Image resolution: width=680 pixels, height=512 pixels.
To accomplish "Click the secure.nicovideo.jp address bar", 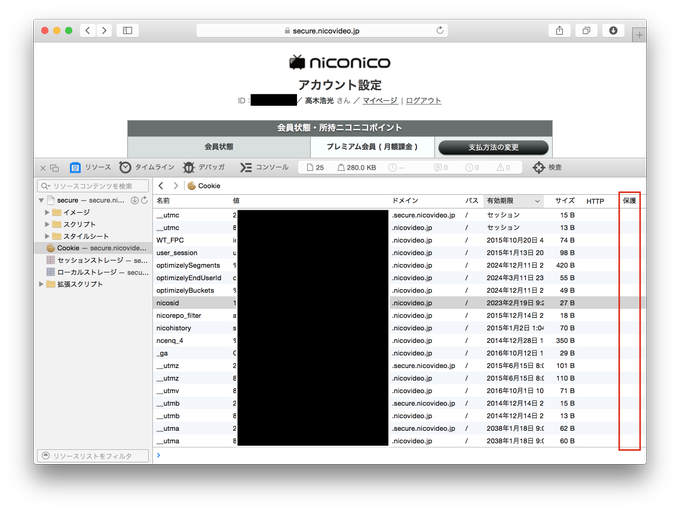I will coord(322,30).
